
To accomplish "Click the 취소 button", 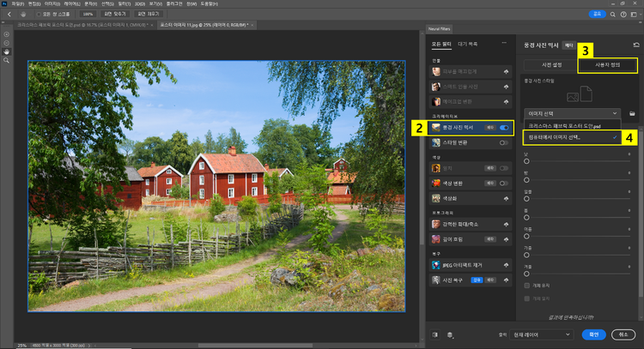I will 623,334.
